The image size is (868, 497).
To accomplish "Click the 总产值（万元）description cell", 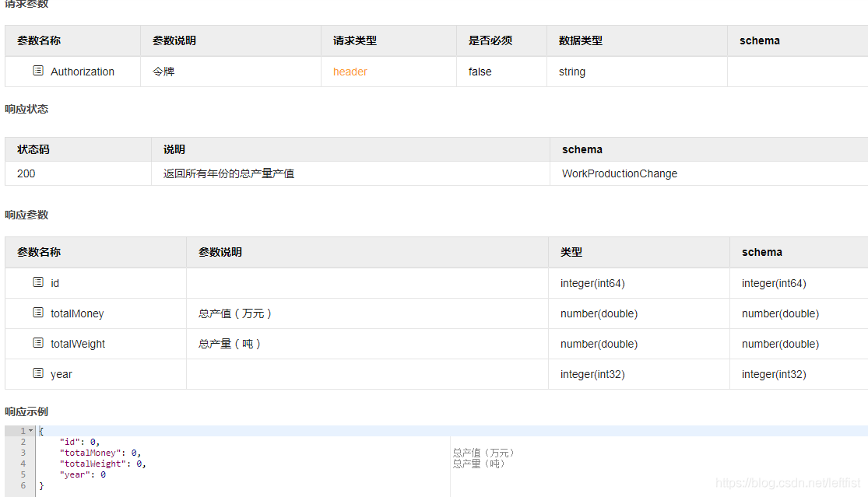I will [235, 313].
